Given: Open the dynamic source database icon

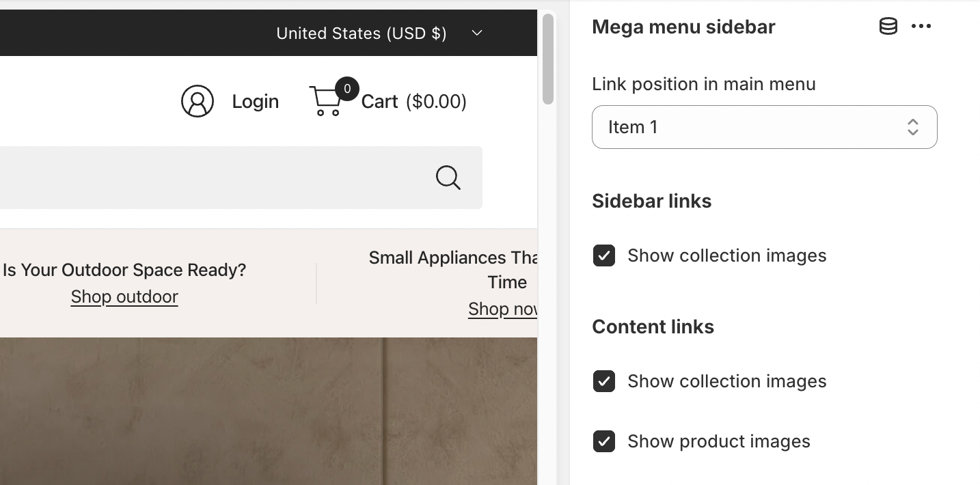Looking at the screenshot, I should 888,26.
